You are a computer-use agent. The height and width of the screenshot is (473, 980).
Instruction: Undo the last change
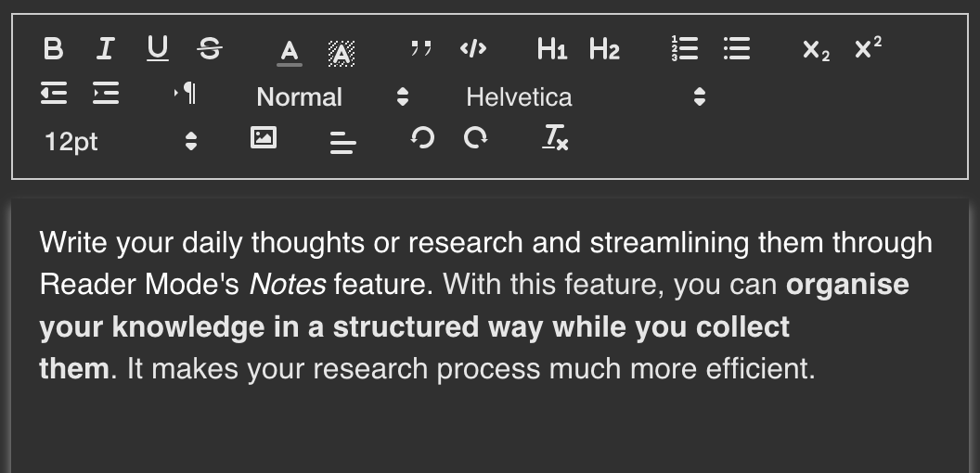point(422,137)
